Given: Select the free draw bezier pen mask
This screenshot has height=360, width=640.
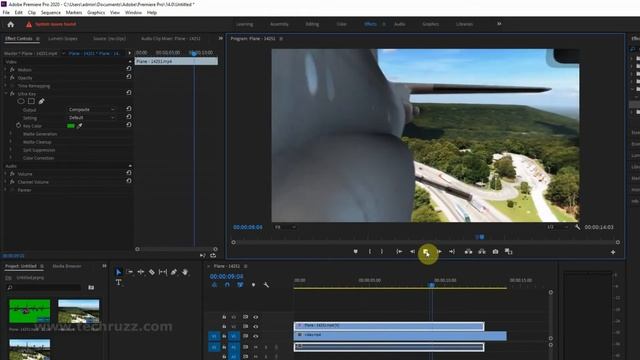Looking at the screenshot, I should coord(41,101).
